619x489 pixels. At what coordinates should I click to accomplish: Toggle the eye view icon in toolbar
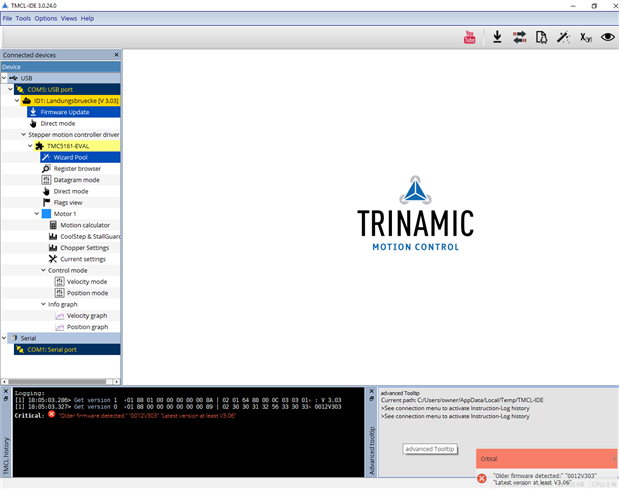[608, 37]
